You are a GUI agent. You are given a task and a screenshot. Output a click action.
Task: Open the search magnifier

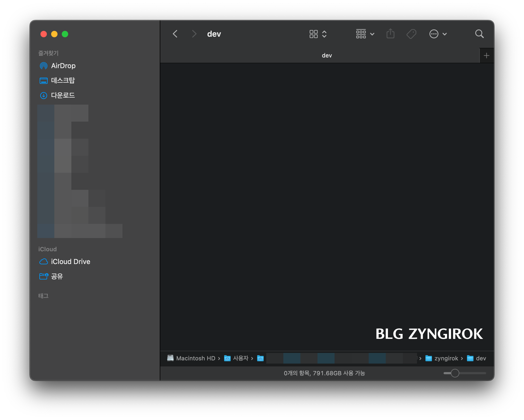(x=479, y=34)
